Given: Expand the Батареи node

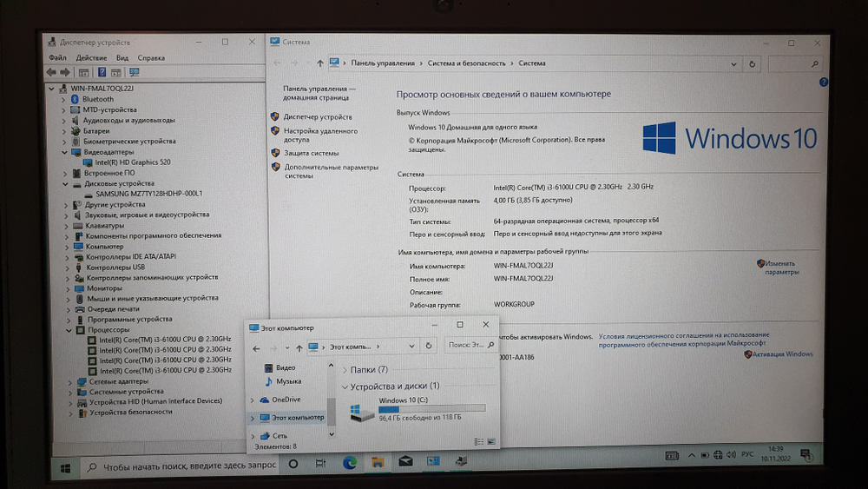Looking at the screenshot, I should coord(64,131).
